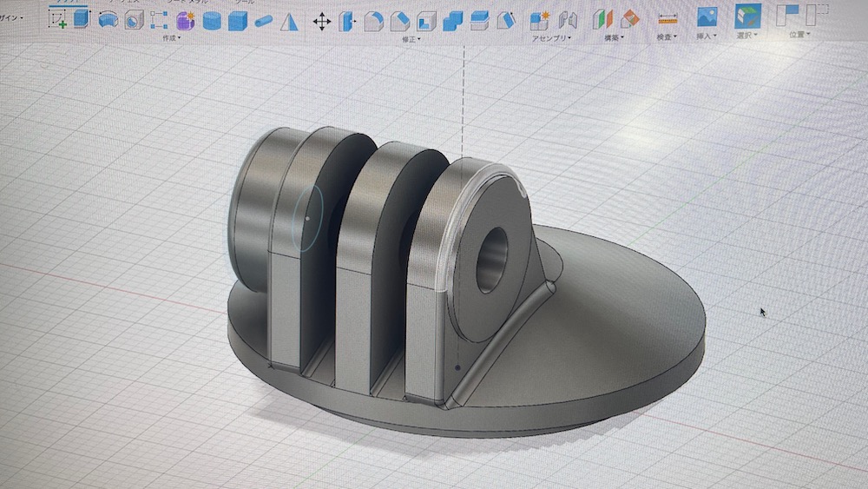Image resolution: width=868 pixels, height=489 pixels.
Task: Click the Chamfer tool icon
Action: click(400, 22)
